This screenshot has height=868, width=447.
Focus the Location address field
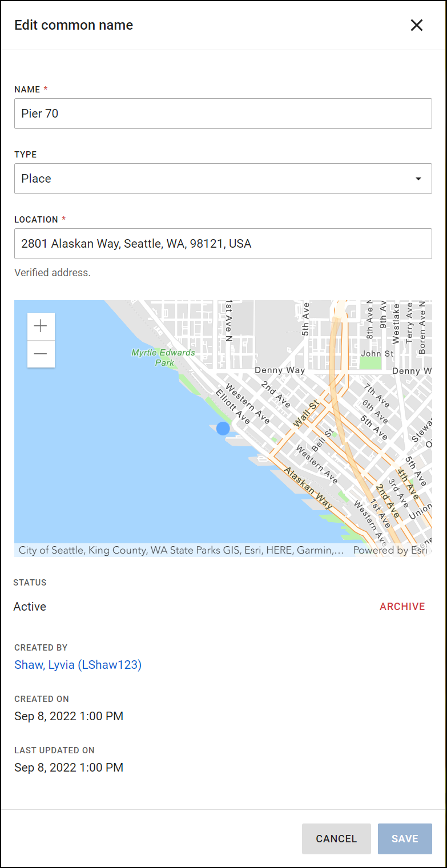[x=223, y=244]
